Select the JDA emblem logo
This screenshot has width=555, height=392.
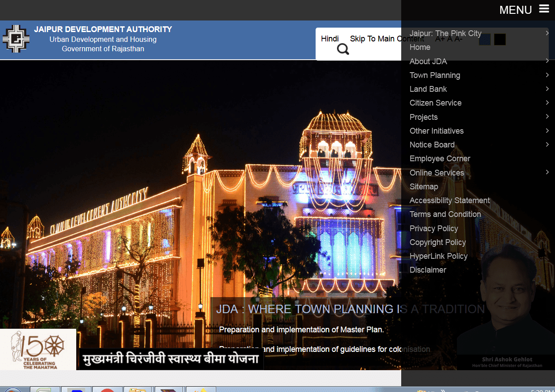point(16,39)
